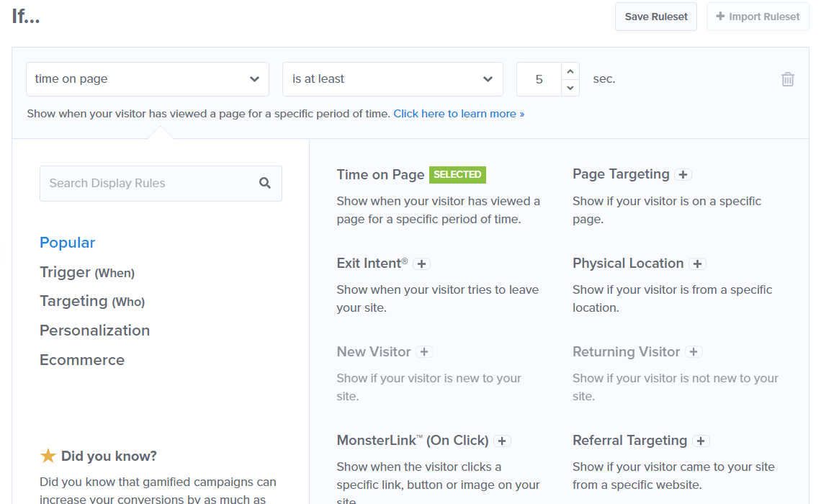Image resolution: width=821 pixels, height=504 pixels.
Task: Add the Referral Targeting rule plus icon
Action: coord(701,441)
